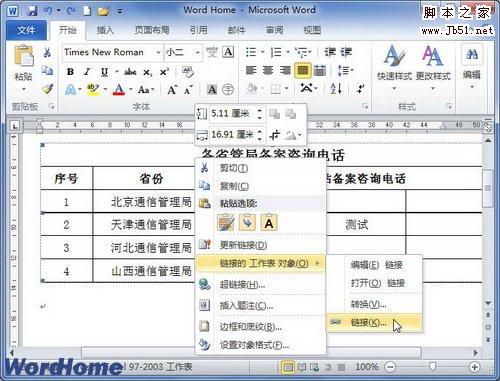Choose 设置对象格式(F)... in context menu

[260, 345]
